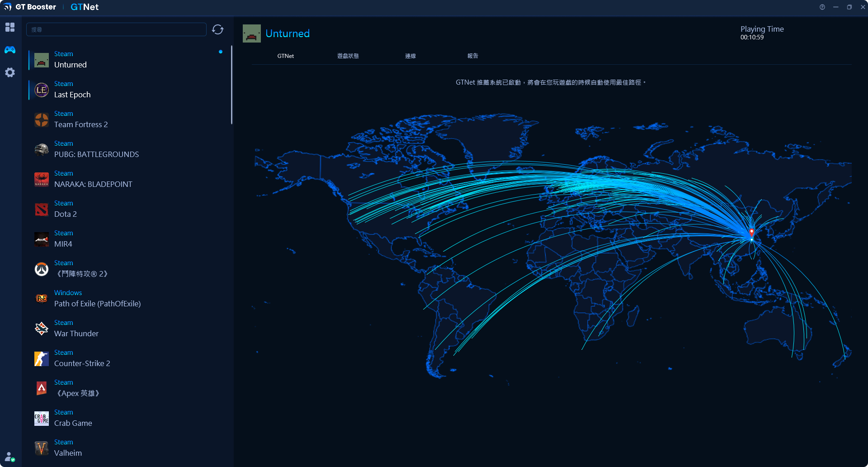This screenshot has height=467, width=868.
Task: Open the 遊戲狀態 tab
Action: tap(348, 56)
